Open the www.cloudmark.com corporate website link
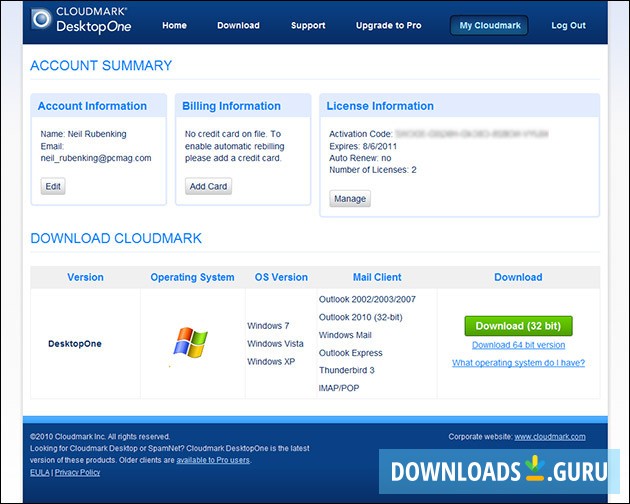This screenshot has width=630, height=504. click(550, 436)
